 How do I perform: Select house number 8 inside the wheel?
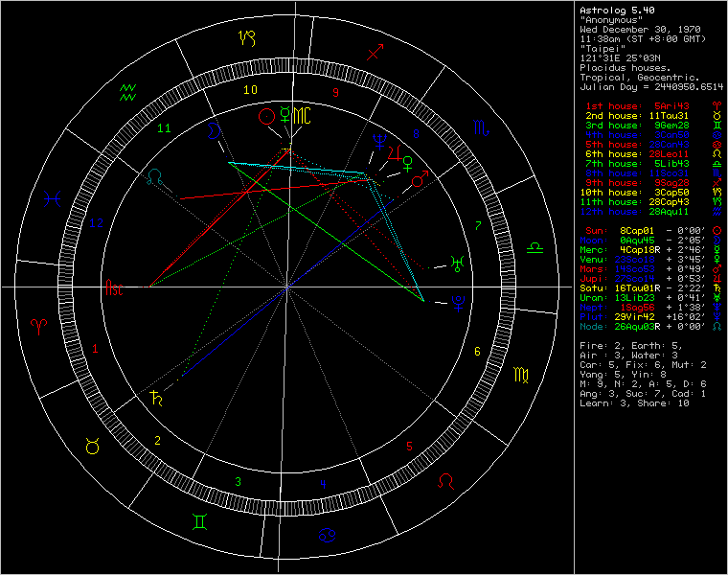pos(416,134)
